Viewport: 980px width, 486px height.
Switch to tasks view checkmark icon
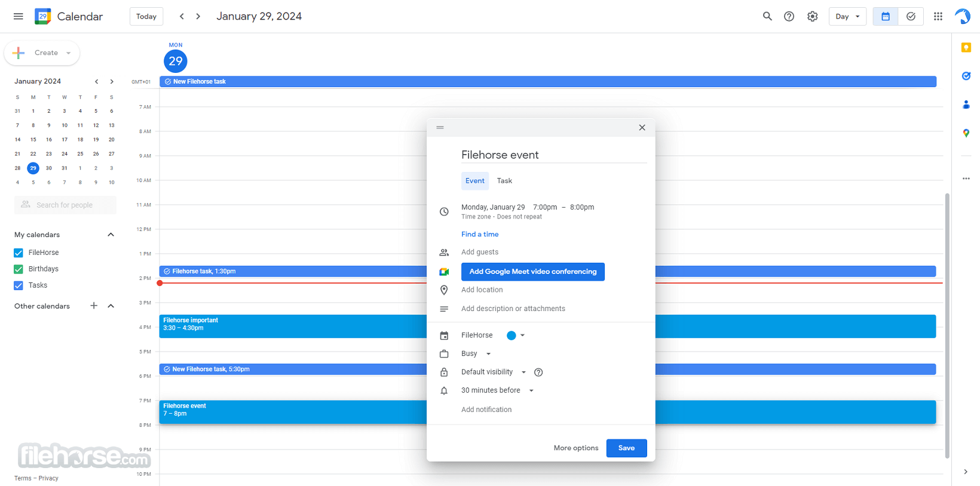911,16
